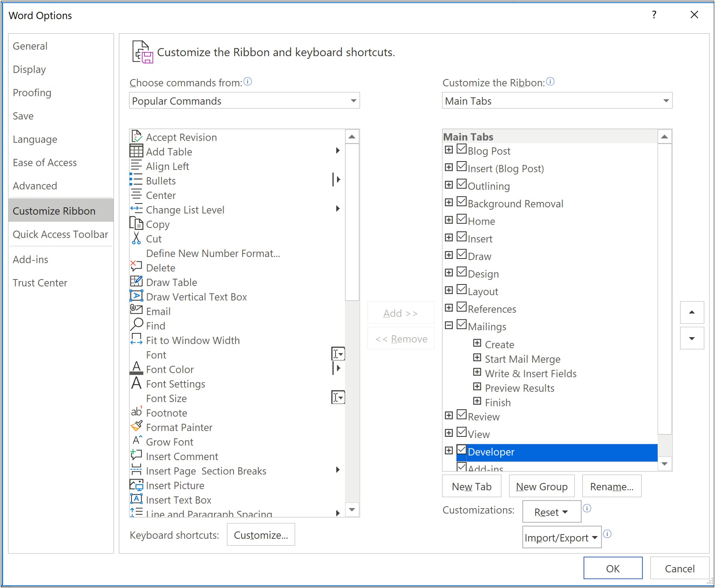Open the Reset customizations dropdown
This screenshot has width=715, height=588.
552,512
